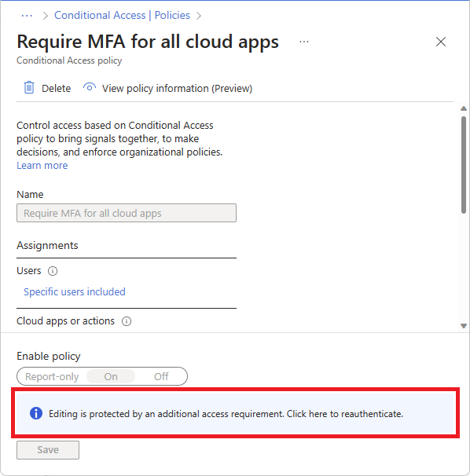Open the Learn more link
The image size is (470, 476).
tap(42, 166)
